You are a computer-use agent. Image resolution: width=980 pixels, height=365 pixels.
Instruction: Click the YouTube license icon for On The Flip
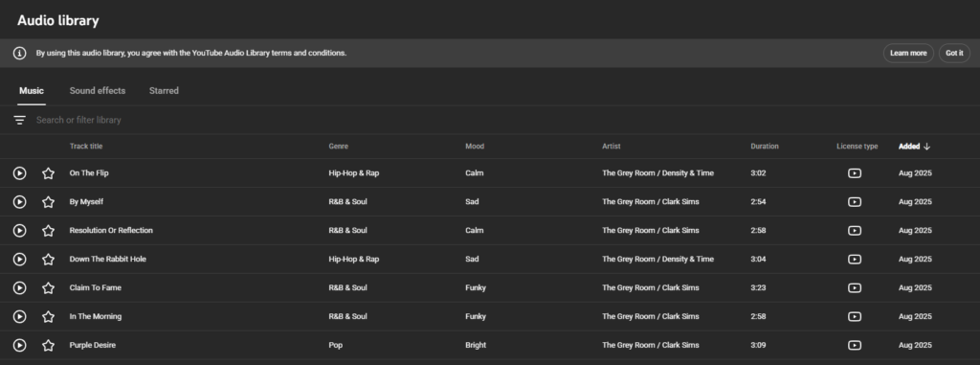point(855,173)
